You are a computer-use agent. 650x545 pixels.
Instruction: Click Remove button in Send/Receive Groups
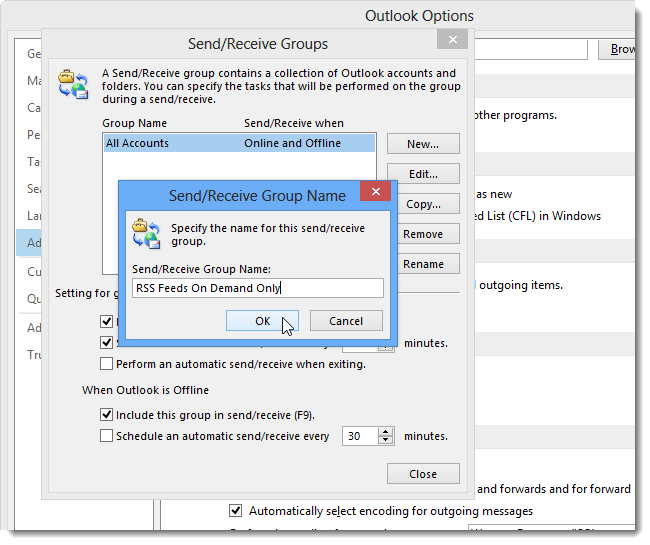click(x=428, y=234)
